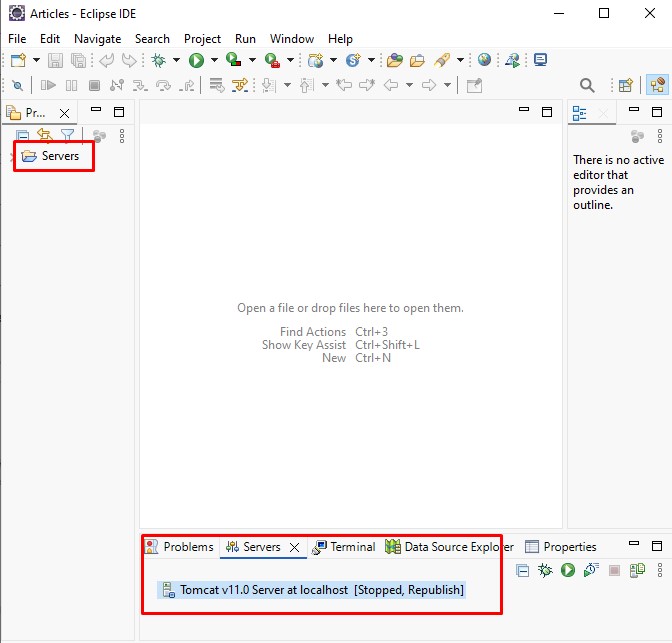This screenshot has height=643, width=672.
Task: Click the Step Into icon
Action: point(140,85)
